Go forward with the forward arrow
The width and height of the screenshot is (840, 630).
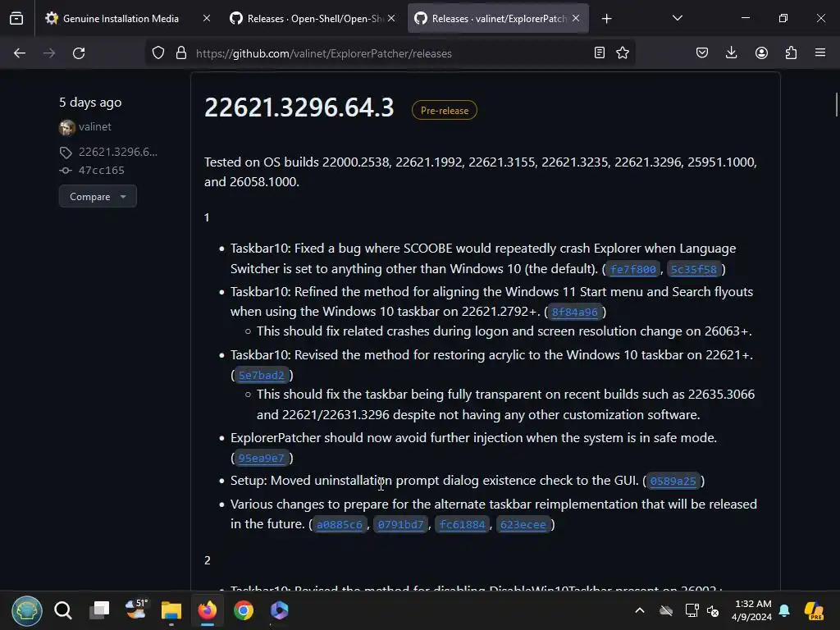click(49, 53)
